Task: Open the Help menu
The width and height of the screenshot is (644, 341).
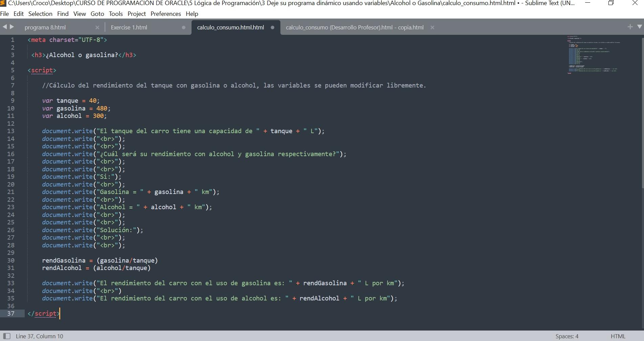Action: pyautogui.click(x=192, y=14)
